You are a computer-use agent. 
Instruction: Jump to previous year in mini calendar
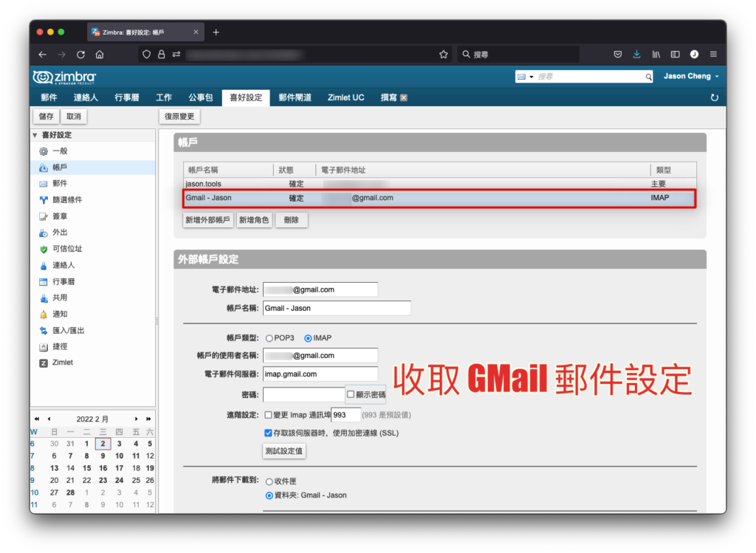[37, 419]
